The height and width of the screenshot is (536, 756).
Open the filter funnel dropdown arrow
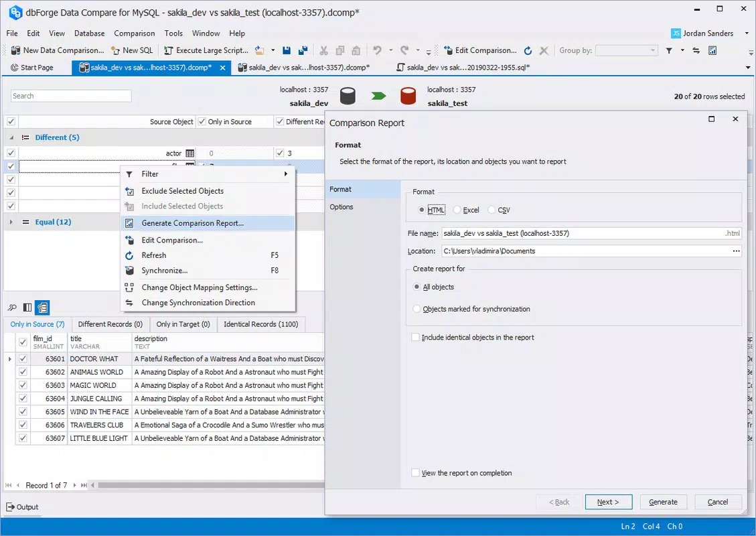[682, 50]
